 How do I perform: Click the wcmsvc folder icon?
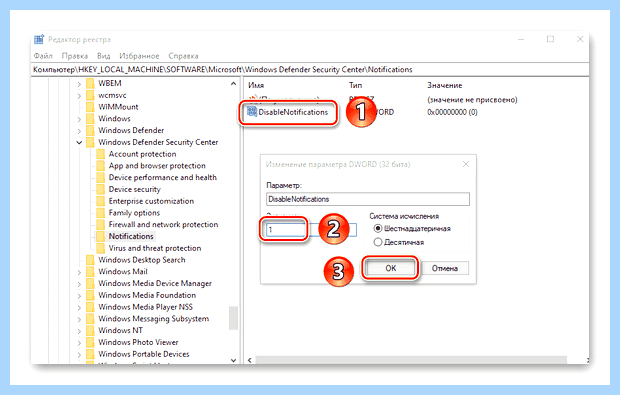tap(90, 95)
